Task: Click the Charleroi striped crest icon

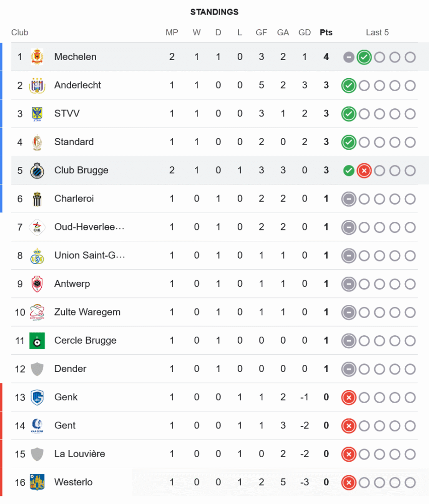Action: (37, 199)
